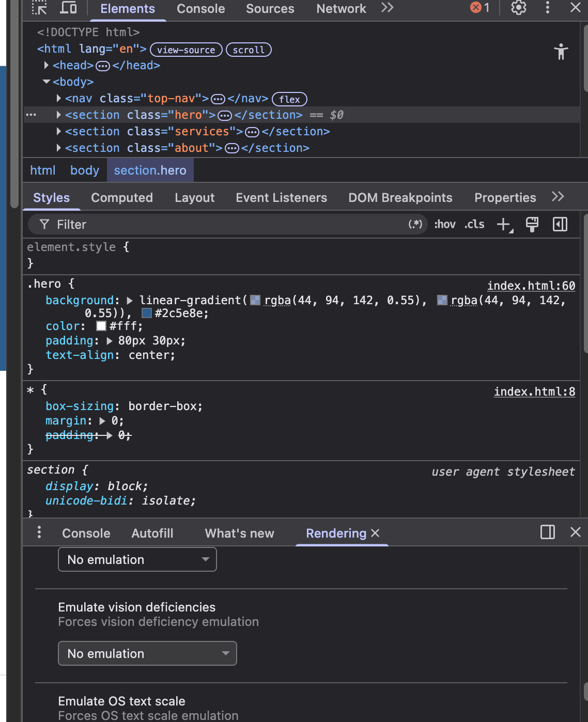The height and width of the screenshot is (722, 588).
Task: Expand the section services node
Action: pos(59,131)
